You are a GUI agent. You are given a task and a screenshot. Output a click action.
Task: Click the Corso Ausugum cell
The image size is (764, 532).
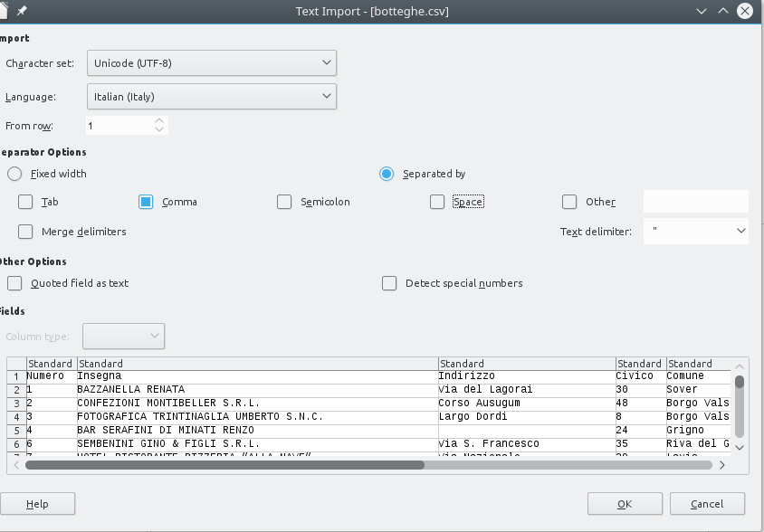pyautogui.click(x=527, y=404)
